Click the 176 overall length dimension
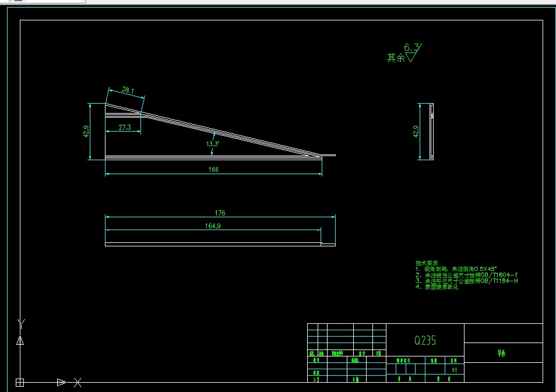Viewport: 556px width, 392px height. tap(220, 213)
